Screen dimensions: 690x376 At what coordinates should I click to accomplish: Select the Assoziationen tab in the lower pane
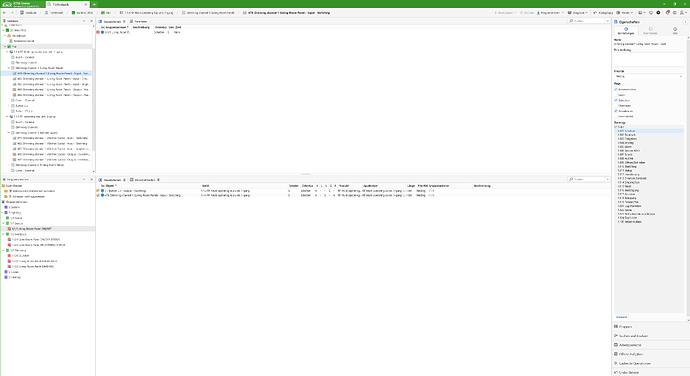(112, 180)
